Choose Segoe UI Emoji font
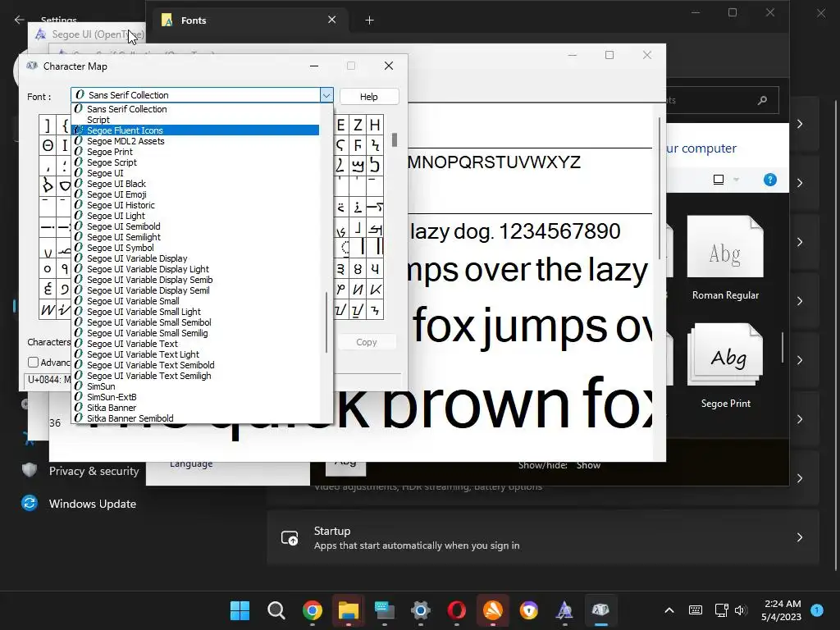Image resolution: width=840 pixels, height=630 pixels. click(x=195, y=194)
